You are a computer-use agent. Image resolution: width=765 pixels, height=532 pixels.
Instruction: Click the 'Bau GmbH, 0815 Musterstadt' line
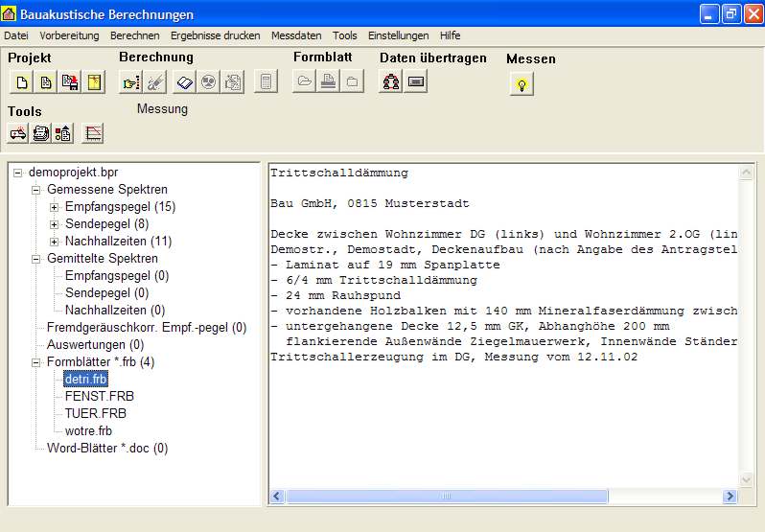[x=370, y=203]
